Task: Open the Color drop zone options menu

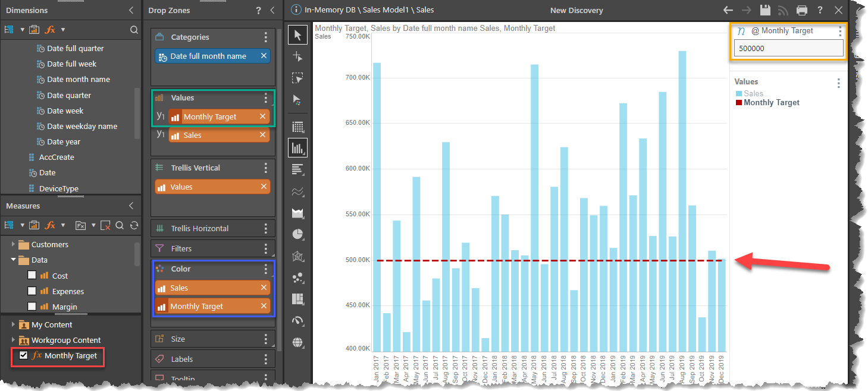Action: point(266,269)
